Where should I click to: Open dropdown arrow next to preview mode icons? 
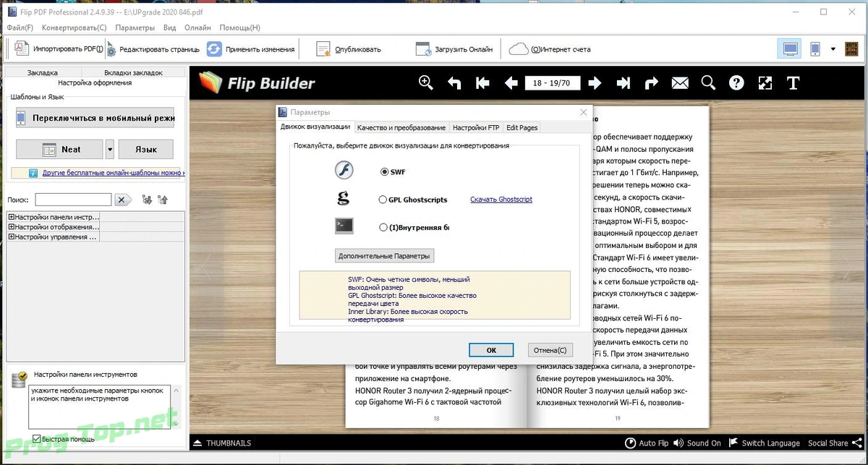coord(833,49)
